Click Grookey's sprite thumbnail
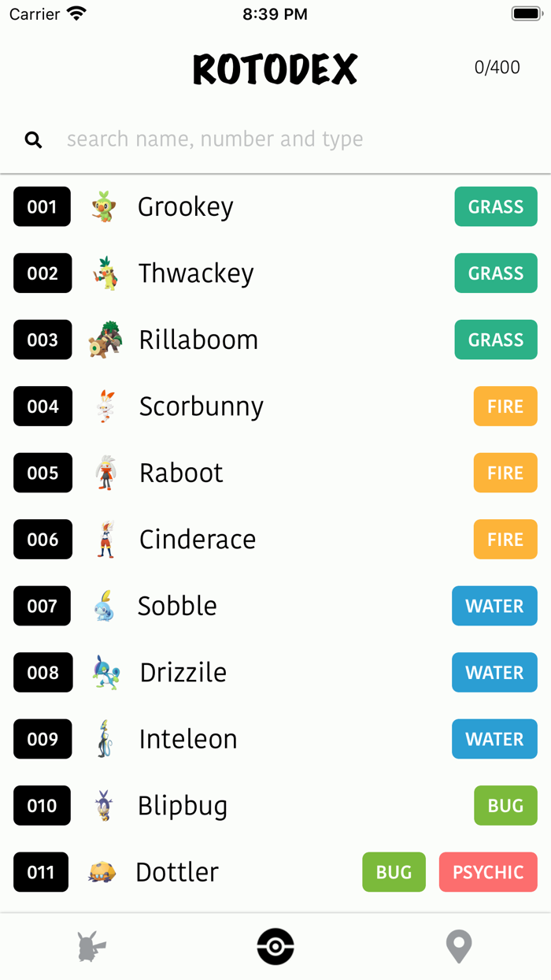The height and width of the screenshot is (980, 551). tap(106, 206)
